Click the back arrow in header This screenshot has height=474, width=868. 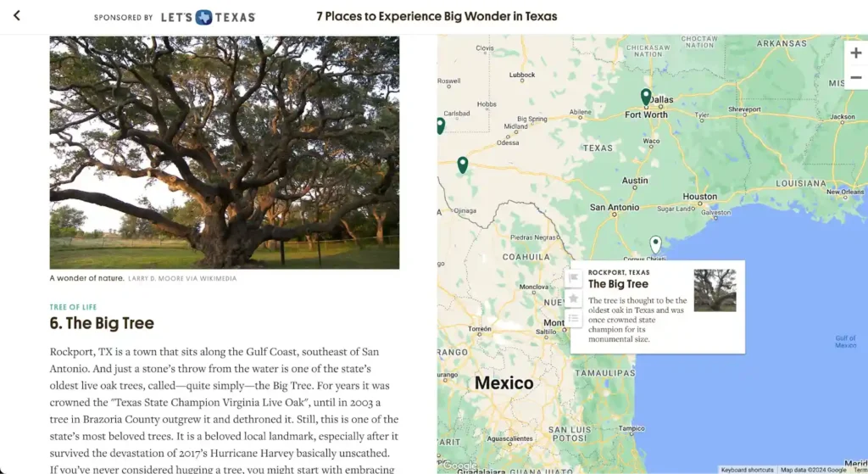pyautogui.click(x=16, y=16)
